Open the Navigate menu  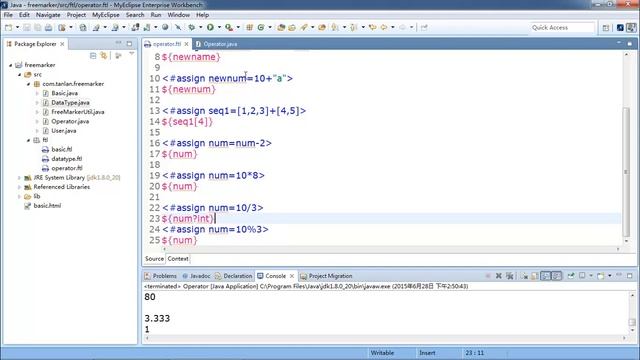(48, 15)
